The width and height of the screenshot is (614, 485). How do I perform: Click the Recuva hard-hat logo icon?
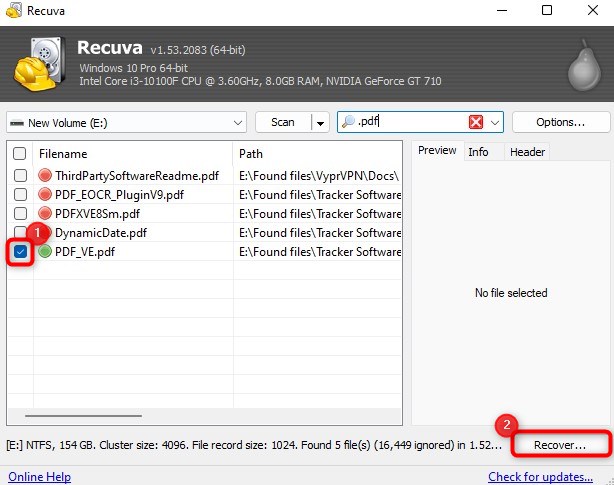(x=38, y=65)
